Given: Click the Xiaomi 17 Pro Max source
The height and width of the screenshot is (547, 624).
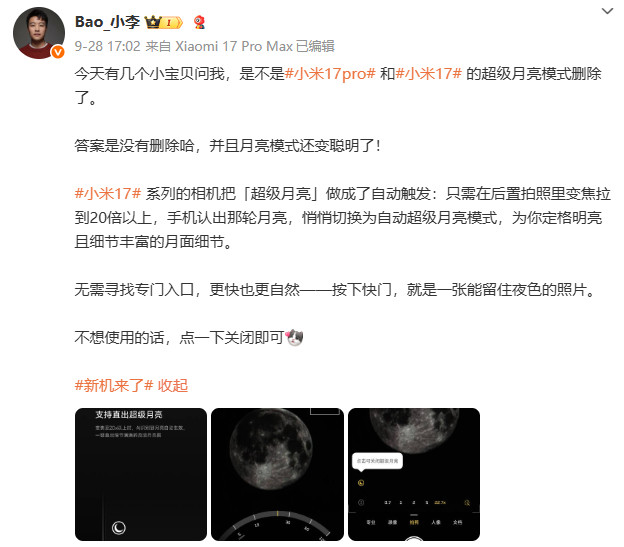Looking at the screenshot, I should point(234,46).
